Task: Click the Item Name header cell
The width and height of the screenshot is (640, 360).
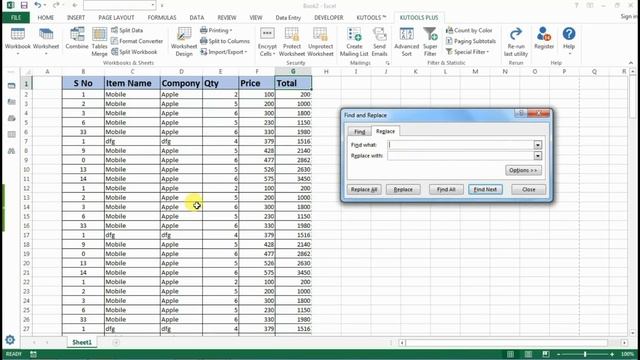Action: click(132, 83)
